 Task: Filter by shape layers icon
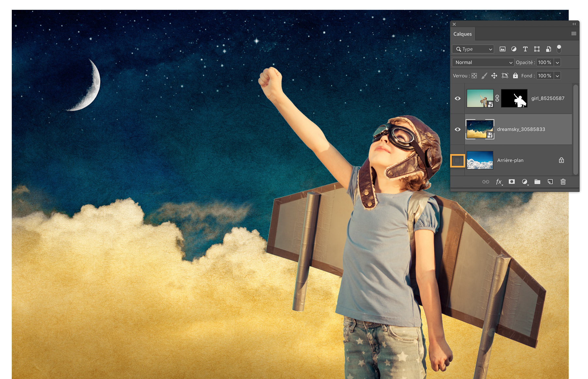pyautogui.click(x=537, y=49)
